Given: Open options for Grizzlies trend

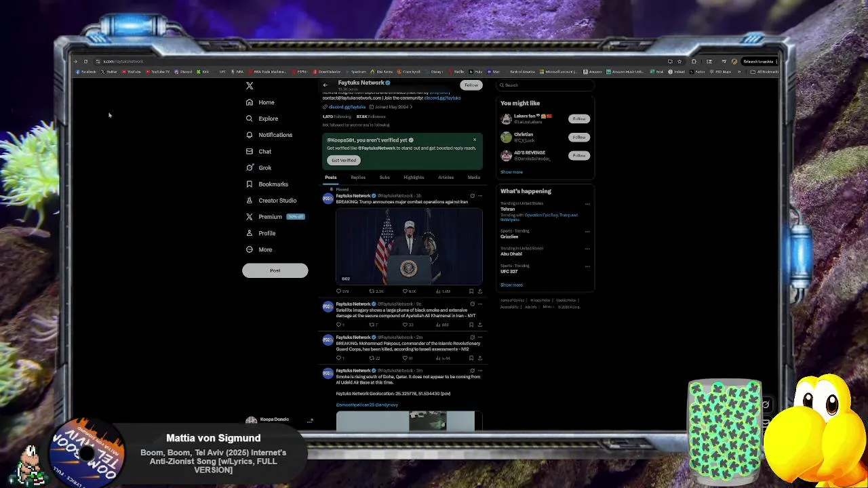Looking at the screenshot, I should tap(587, 231).
